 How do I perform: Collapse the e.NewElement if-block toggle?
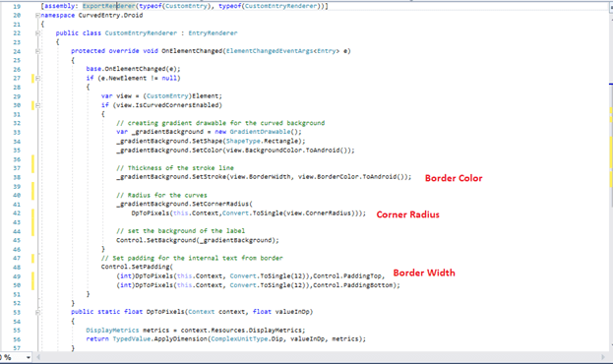click(38, 78)
